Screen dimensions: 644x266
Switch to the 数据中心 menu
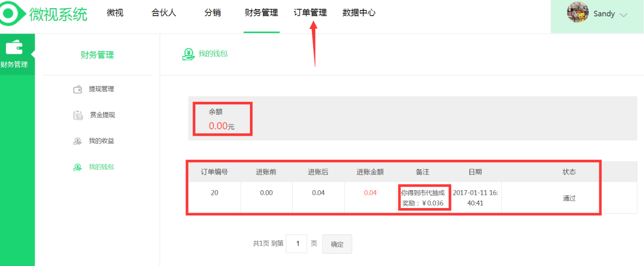359,13
